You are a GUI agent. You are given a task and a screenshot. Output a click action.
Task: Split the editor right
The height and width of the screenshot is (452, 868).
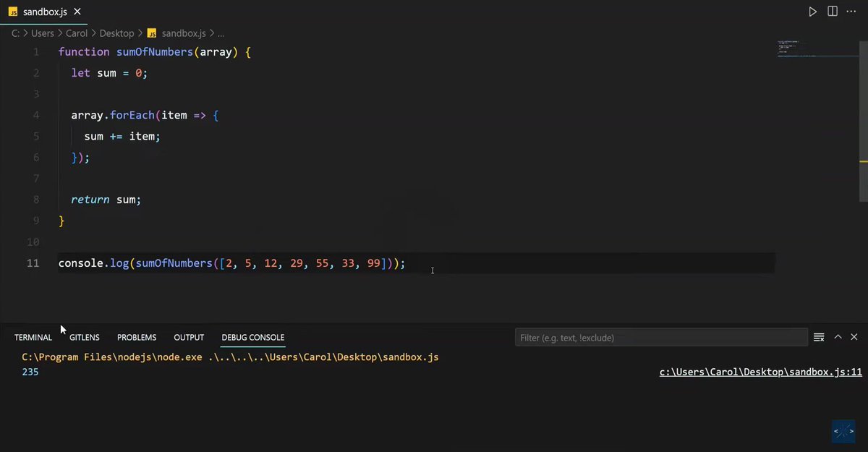pos(833,12)
